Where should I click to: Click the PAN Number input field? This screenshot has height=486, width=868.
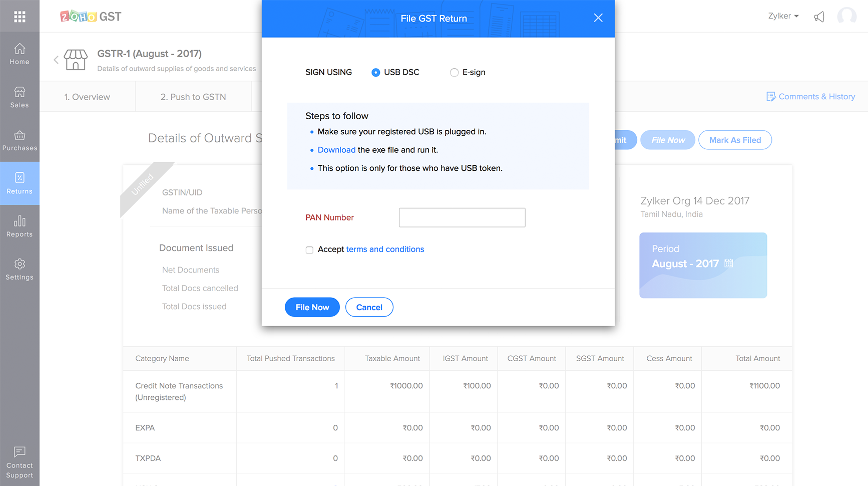point(462,217)
